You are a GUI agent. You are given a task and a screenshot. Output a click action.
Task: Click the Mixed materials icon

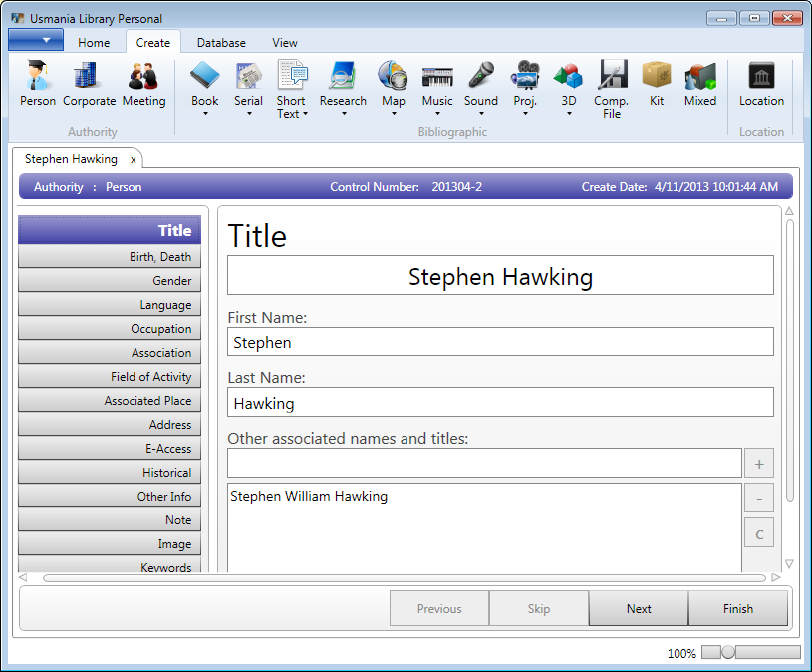700,76
